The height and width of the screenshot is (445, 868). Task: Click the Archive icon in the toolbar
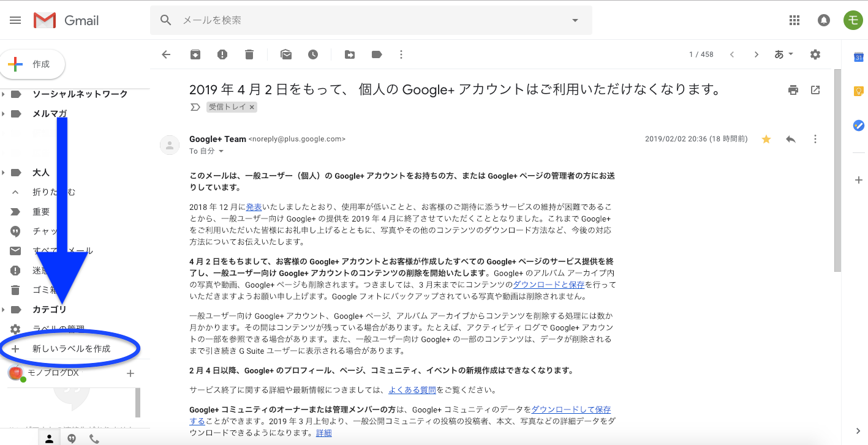click(x=195, y=54)
